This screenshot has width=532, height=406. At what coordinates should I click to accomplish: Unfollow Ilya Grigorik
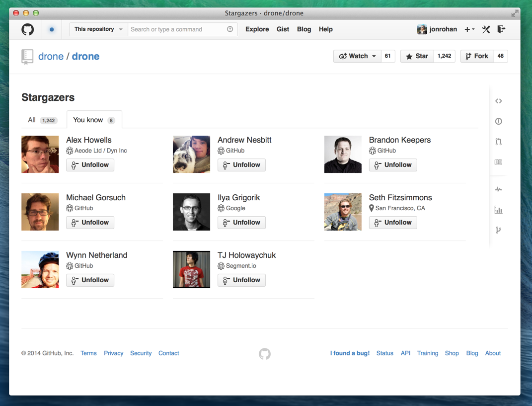click(241, 223)
